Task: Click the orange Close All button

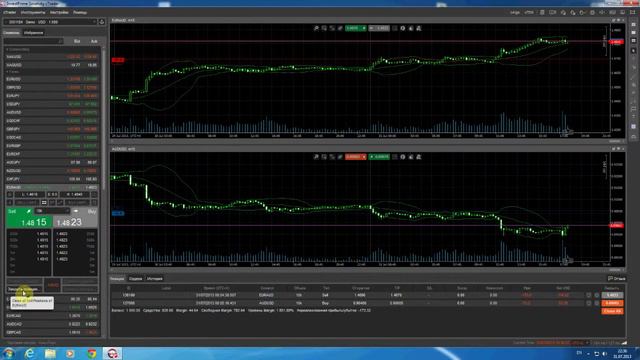Action: (612, 311)
